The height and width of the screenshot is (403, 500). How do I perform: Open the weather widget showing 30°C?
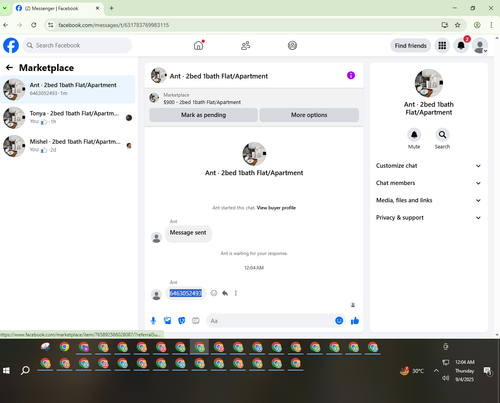[x=412, y=371]
